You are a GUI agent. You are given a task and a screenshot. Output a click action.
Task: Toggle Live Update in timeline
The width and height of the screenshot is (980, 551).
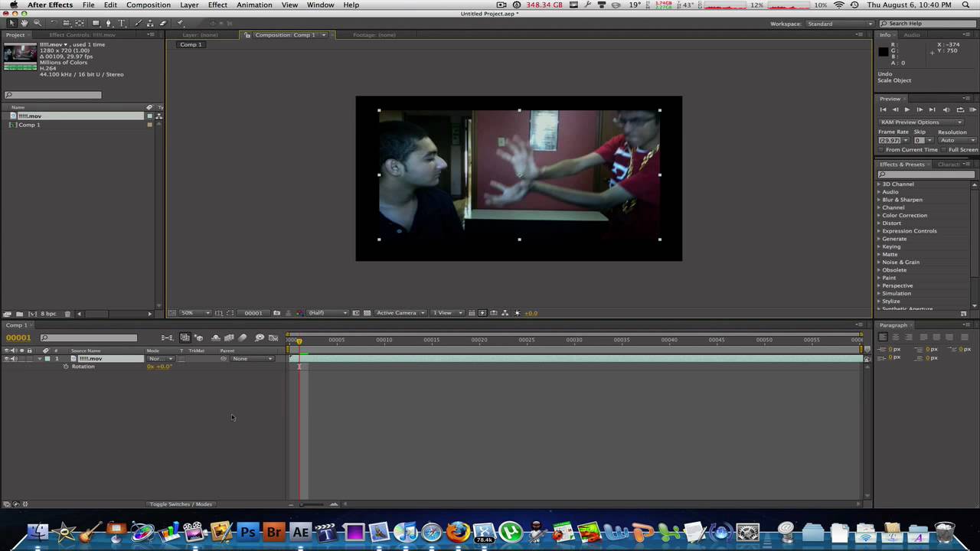click(185, 337)
